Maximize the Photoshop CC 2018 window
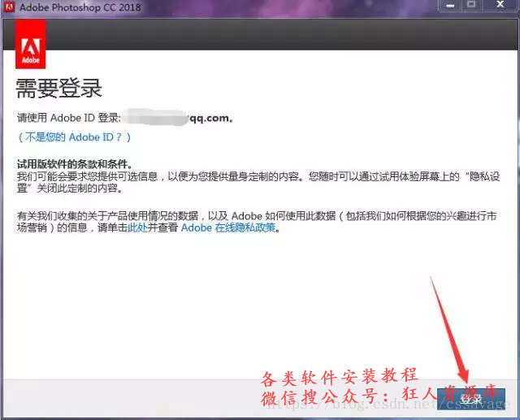This screenshot has height=420, width=520. point(471,5)
